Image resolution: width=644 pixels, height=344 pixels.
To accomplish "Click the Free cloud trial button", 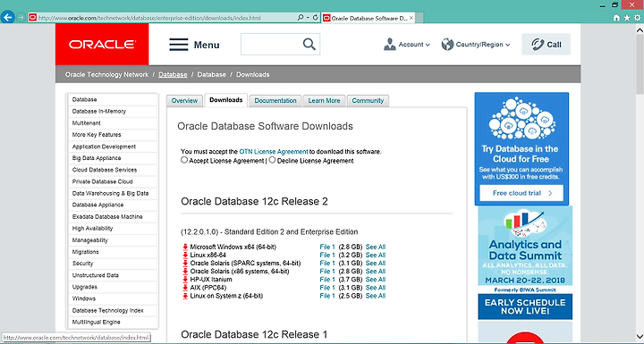I will [x=521, y=193].
